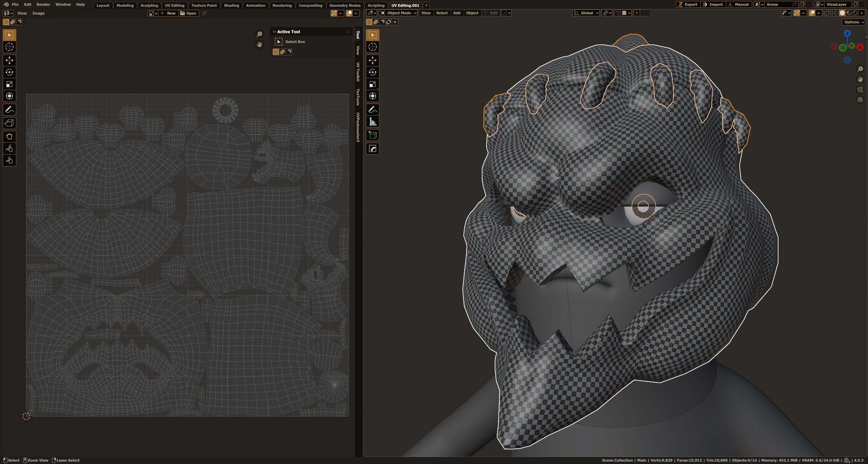Toggle snapping magnet in 3D viewport

[617, 13]
